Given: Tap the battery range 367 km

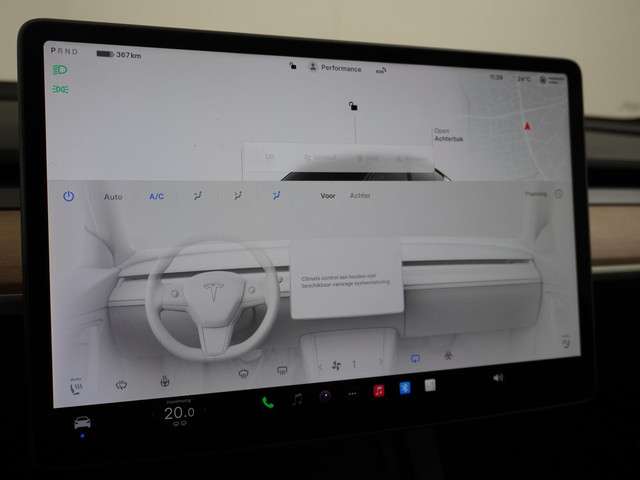Looking at the screenshot, I should pos(119,54).
